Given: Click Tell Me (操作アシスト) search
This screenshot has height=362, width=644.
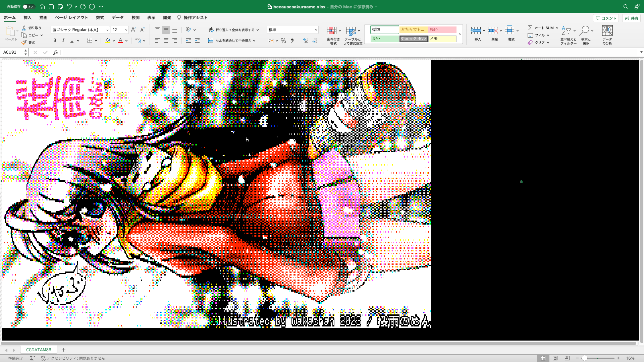Looking at the screenshot, I should pyautogui.click(x=192, y=17).
